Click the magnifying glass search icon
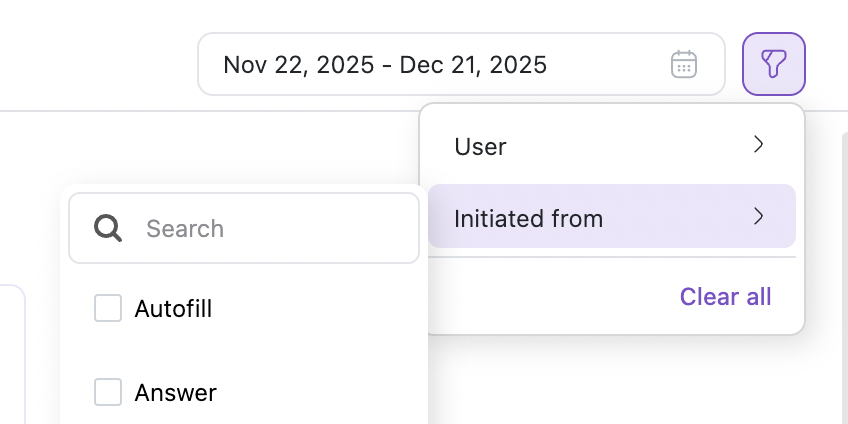 point(108,228)
